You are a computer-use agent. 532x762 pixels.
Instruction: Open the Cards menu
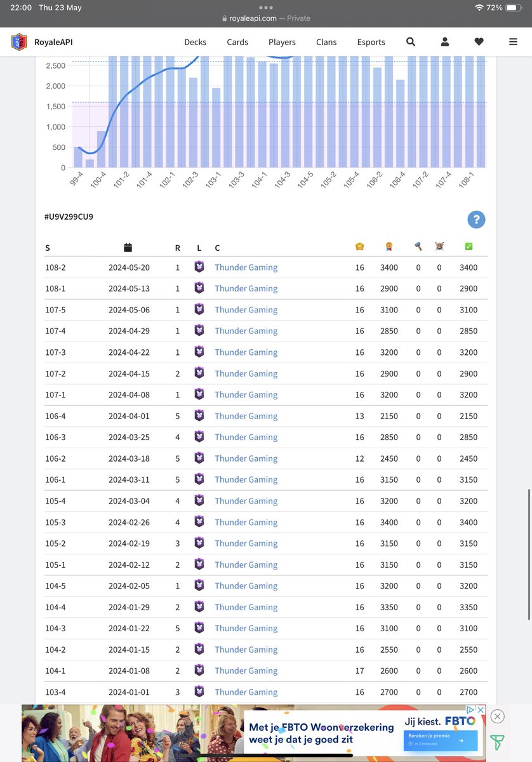tap(237, 42)
